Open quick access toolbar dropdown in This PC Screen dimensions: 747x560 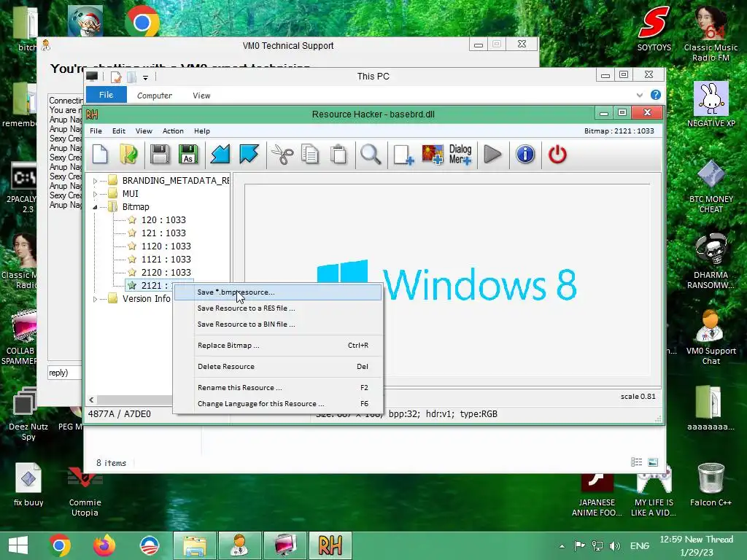[x=146, y=77]
